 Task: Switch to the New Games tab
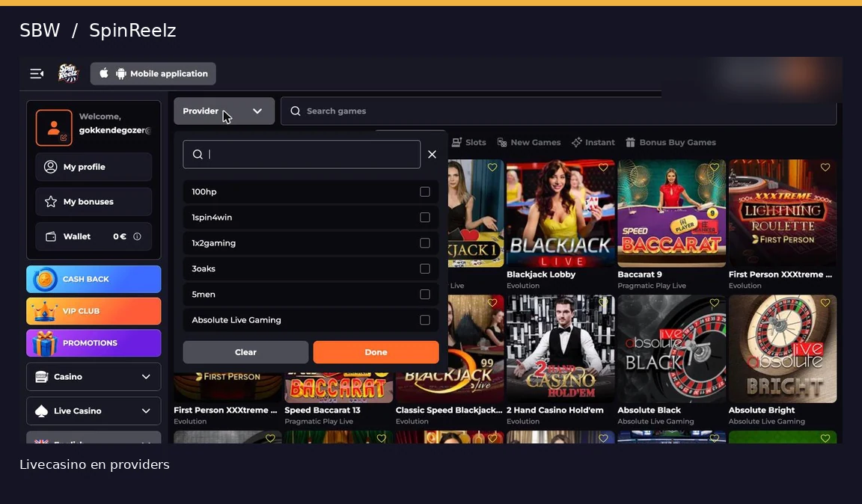pyautogui.click(x=529, y=142)
